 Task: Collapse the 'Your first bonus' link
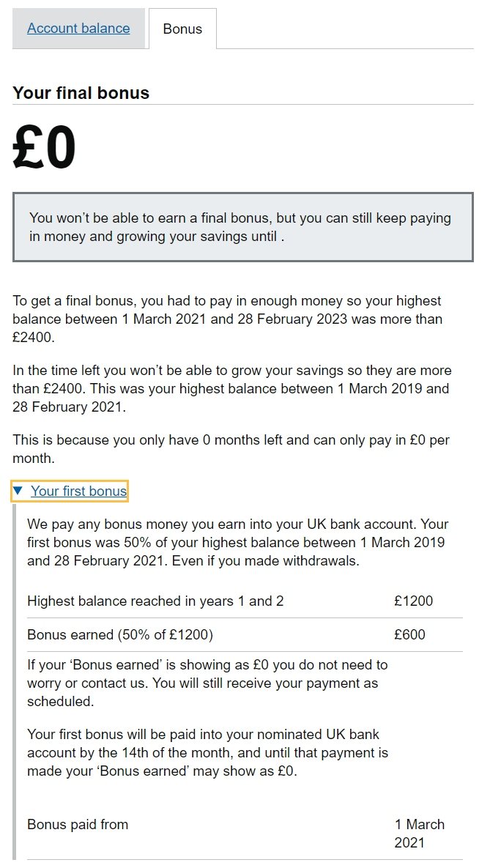(x=78, y=491)
